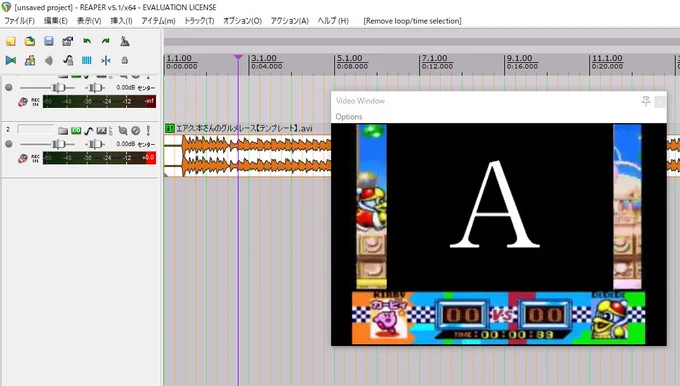Click the purple edit cursor marker in ruler

click(238, 57)
